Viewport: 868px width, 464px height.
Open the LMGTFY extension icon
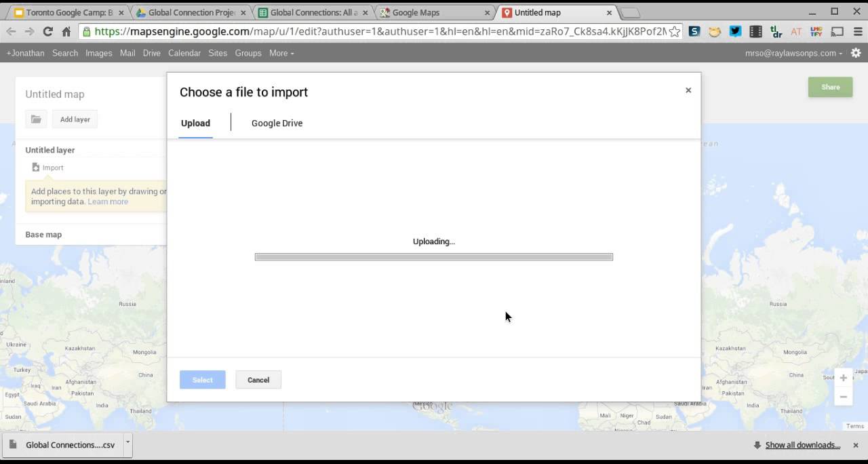click(x=816, y=31)
